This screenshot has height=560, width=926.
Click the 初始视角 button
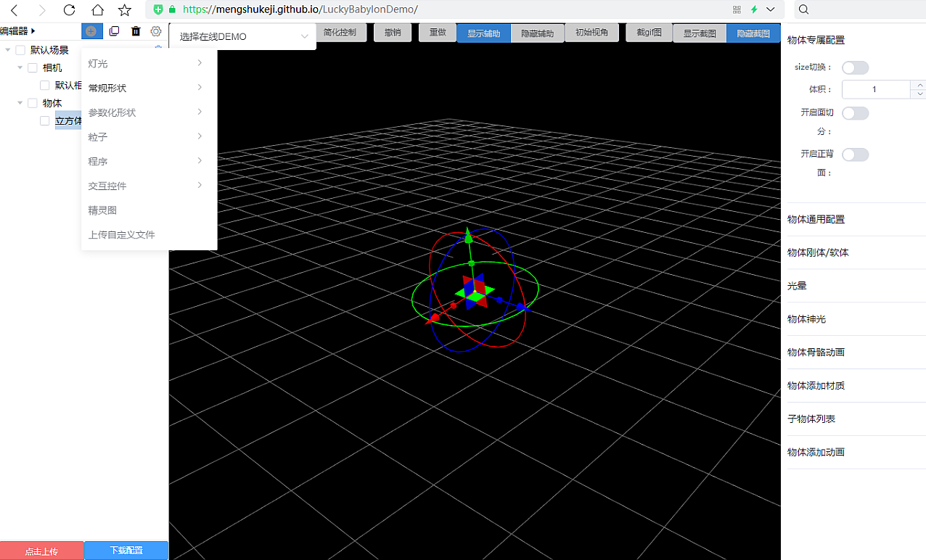(591, 33)
